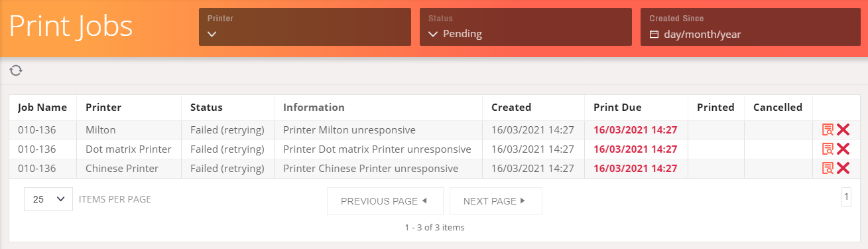Cancel the Chinese Printer job
The height and width of the screenshot is (249, 868).
(x=843, y=169)
